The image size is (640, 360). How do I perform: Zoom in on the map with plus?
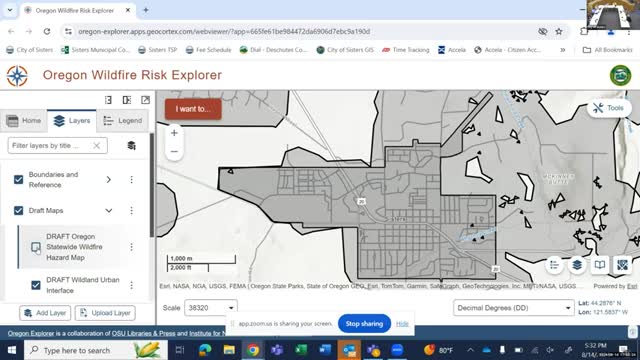coord(174,133)
